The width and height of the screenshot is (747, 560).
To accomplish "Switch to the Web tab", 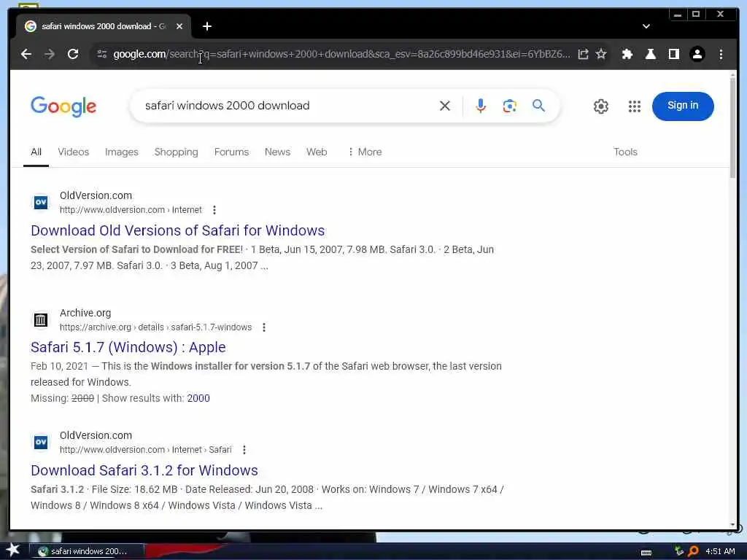I will point(317,152).
